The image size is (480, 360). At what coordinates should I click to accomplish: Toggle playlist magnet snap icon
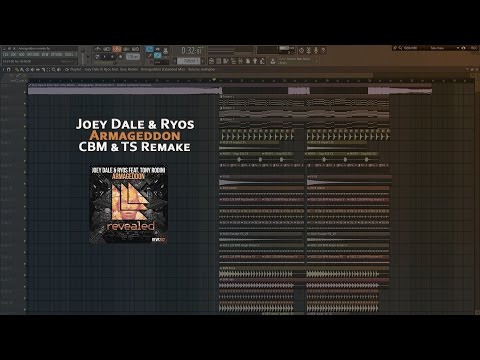(8, 69)
